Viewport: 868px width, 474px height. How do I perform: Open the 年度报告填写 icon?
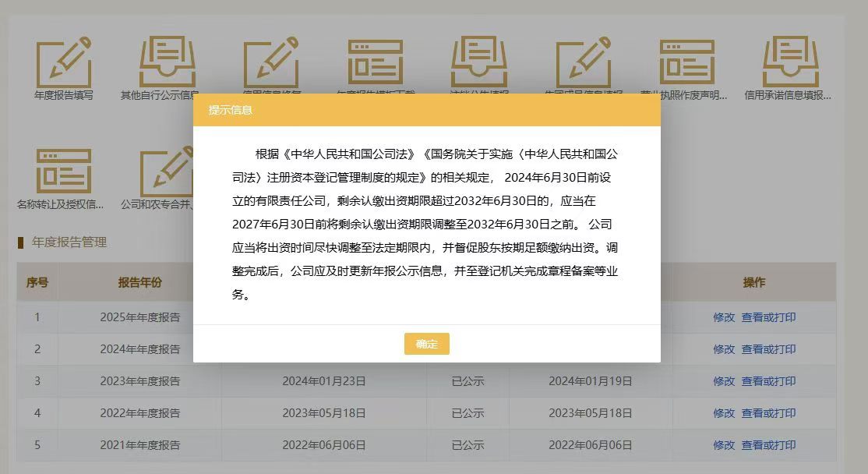tap(64, 62)
